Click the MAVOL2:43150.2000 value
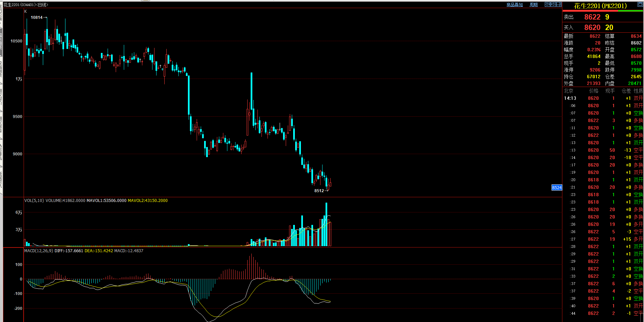 coord(147,200)
